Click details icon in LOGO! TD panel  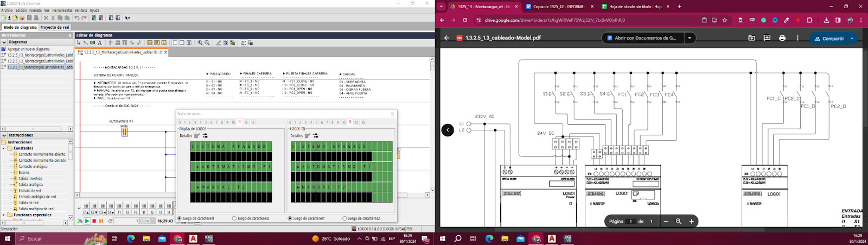308,136
